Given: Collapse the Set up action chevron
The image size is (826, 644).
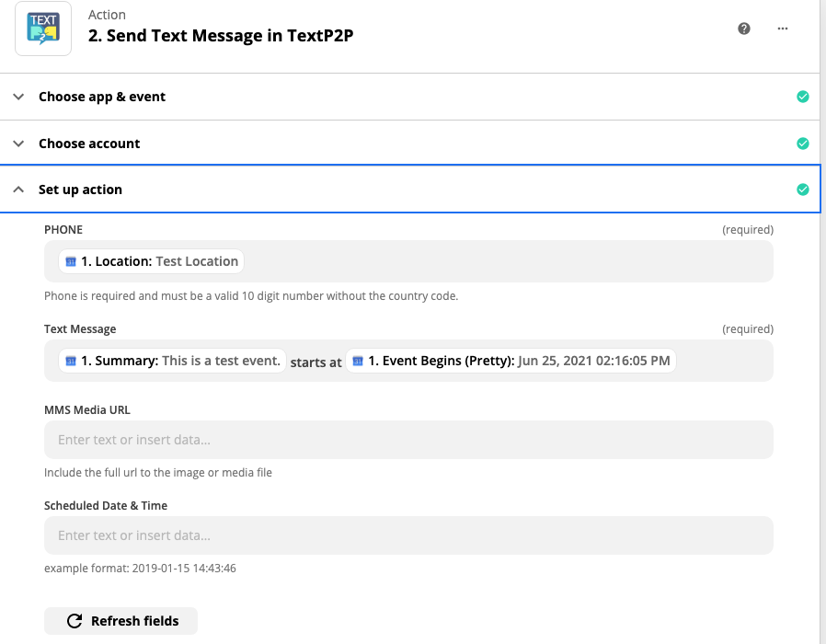Looking at the screenshot, I should point(18,190).
